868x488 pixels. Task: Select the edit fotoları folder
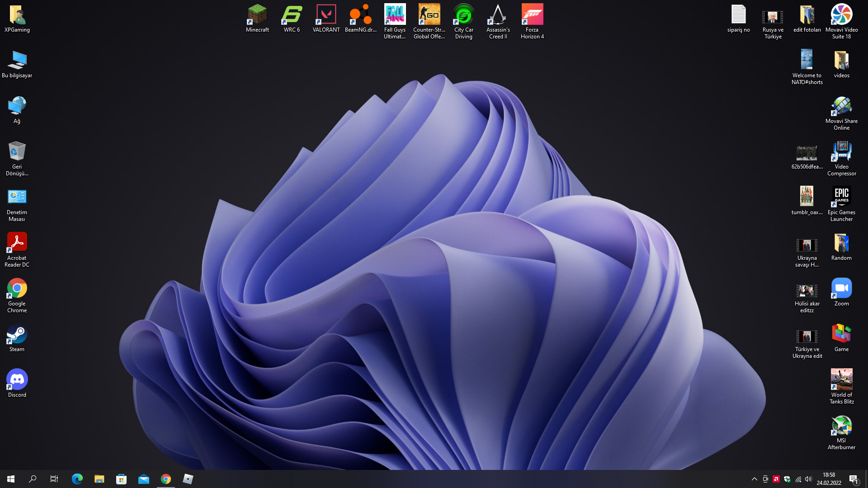pos(807,19)
